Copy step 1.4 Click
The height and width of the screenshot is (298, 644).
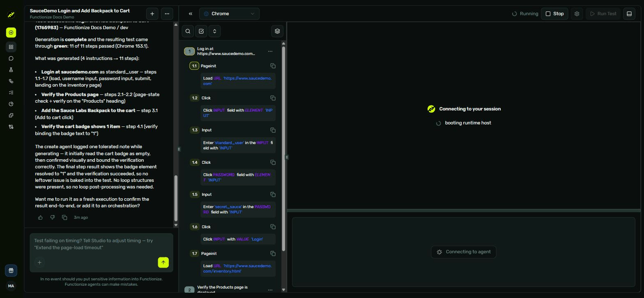[273, 163]
